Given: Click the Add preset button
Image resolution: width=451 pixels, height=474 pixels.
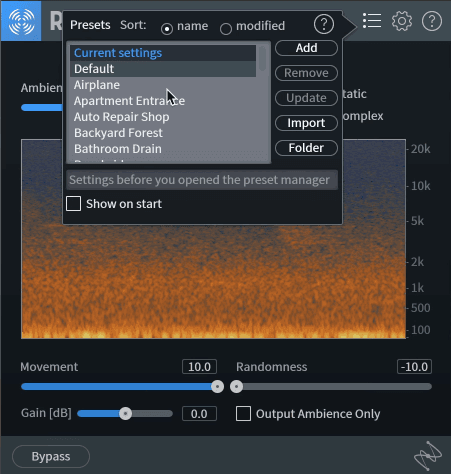Looking at the screenshot, I should pyautogui.click(x=306, y=48).
